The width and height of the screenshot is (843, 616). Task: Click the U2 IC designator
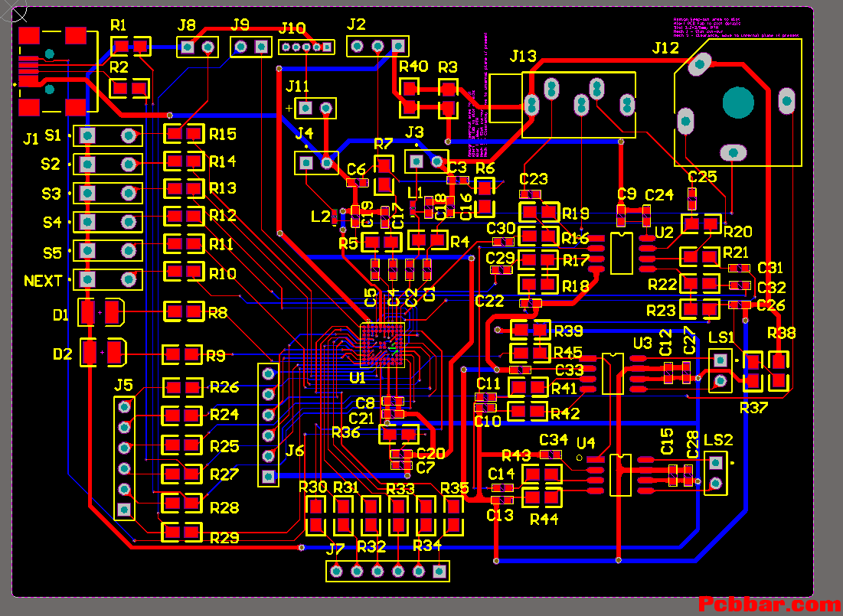[664, 233]
